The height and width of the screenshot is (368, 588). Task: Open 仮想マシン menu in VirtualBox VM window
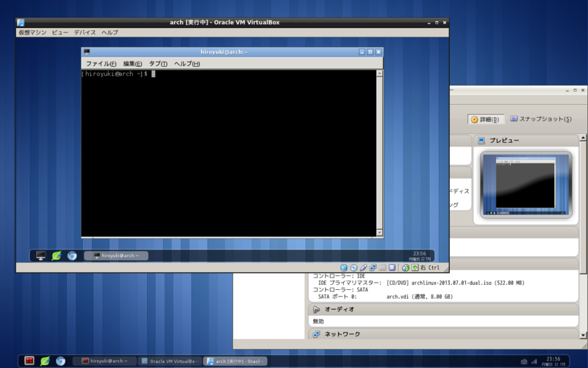32,32
